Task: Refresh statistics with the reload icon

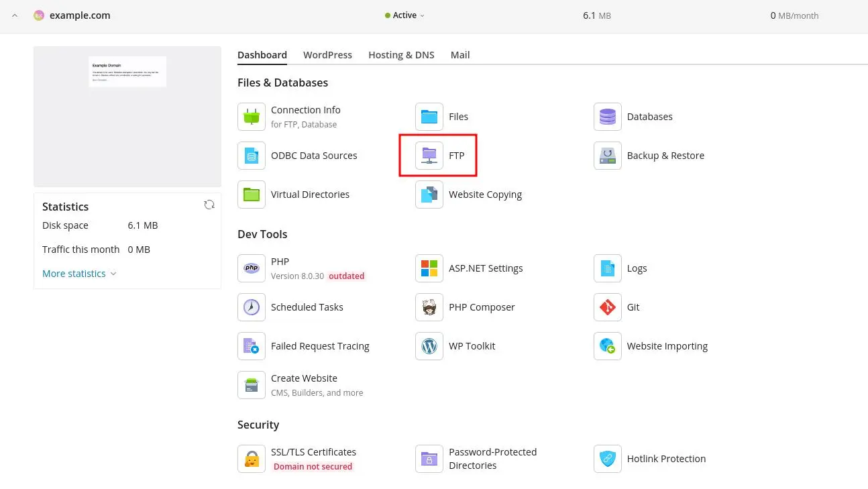Action: click(x=209, y=205)
